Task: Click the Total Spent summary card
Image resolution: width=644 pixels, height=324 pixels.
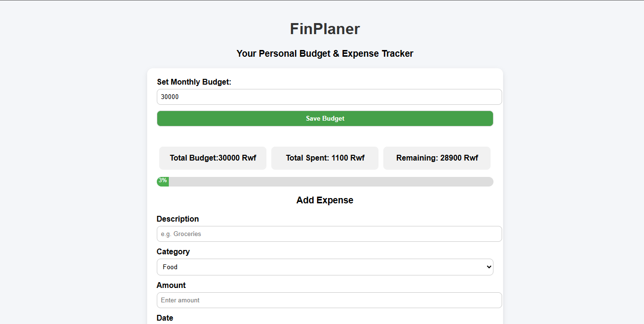Action: click(x=325, y=158)
